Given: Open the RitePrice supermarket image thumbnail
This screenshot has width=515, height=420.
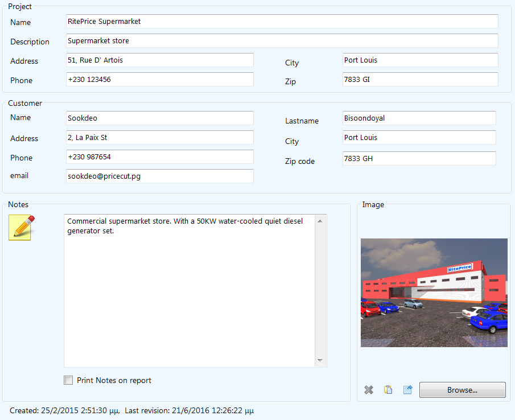Looking at the screenshot, I should [434, 293].
